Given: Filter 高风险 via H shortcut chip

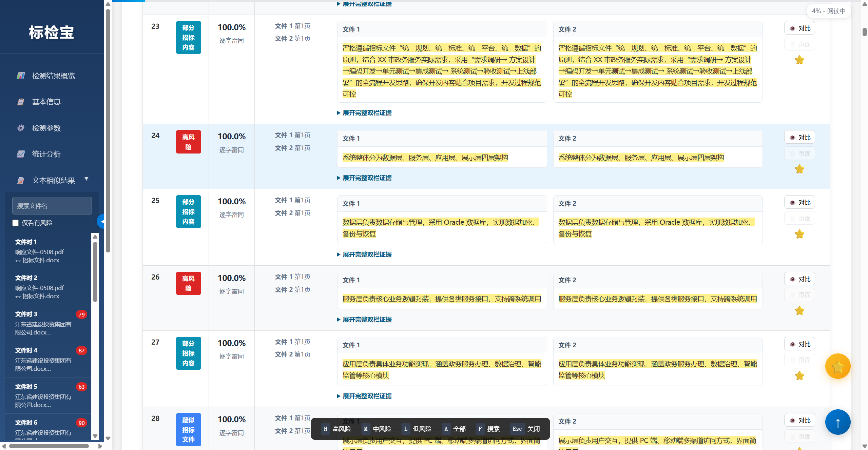Looking at the screenshot, I should [336, 429].
